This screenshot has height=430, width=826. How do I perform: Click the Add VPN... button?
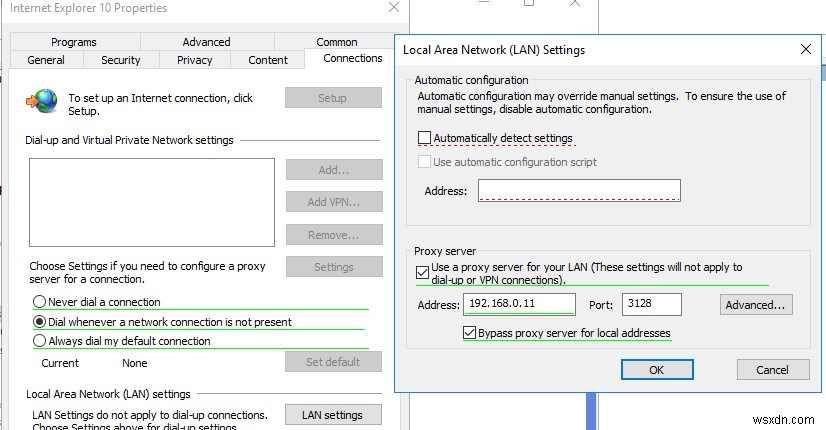click(x=334, y=202)
